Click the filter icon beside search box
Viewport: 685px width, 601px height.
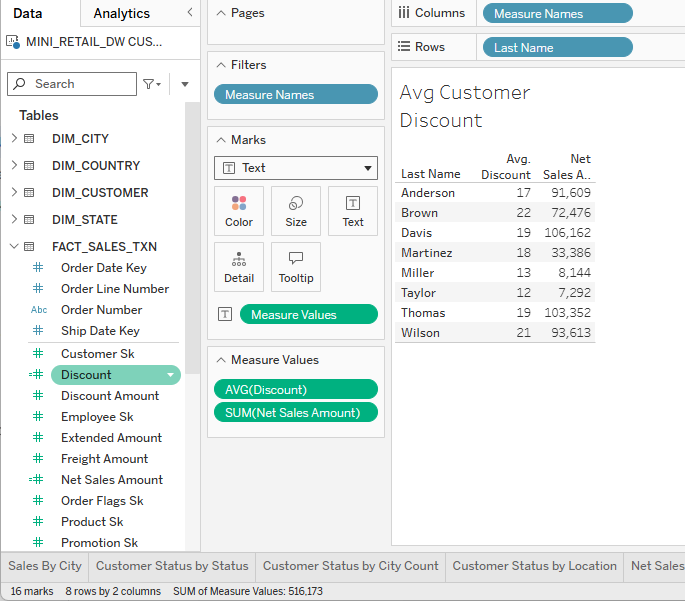(x=150, y=84)
